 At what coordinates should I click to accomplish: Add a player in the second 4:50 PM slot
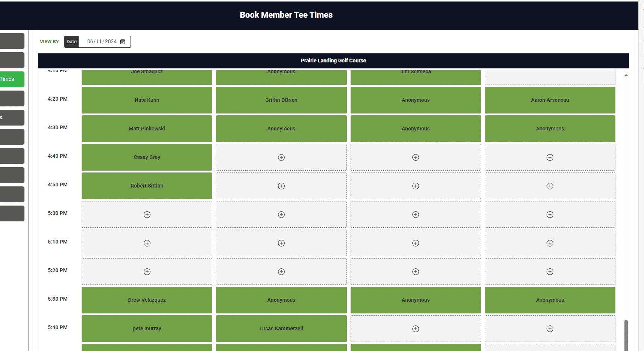281,186
